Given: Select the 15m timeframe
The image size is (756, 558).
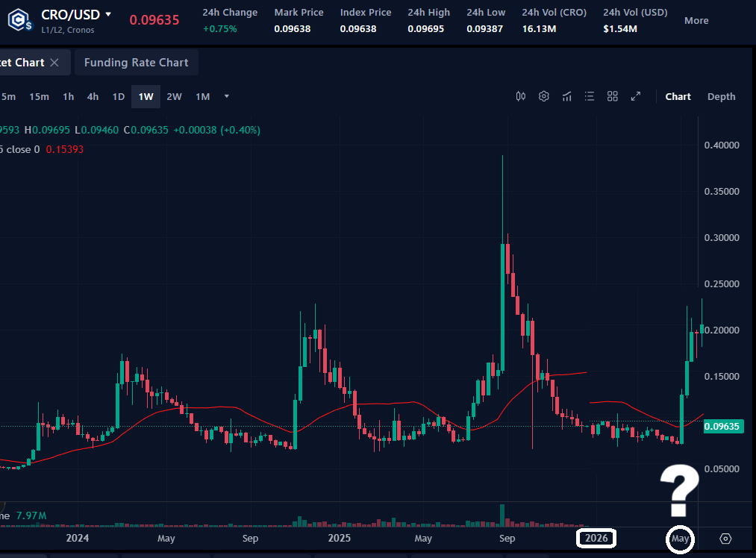Looking at the screenshot, I should [x=39, y=96].
